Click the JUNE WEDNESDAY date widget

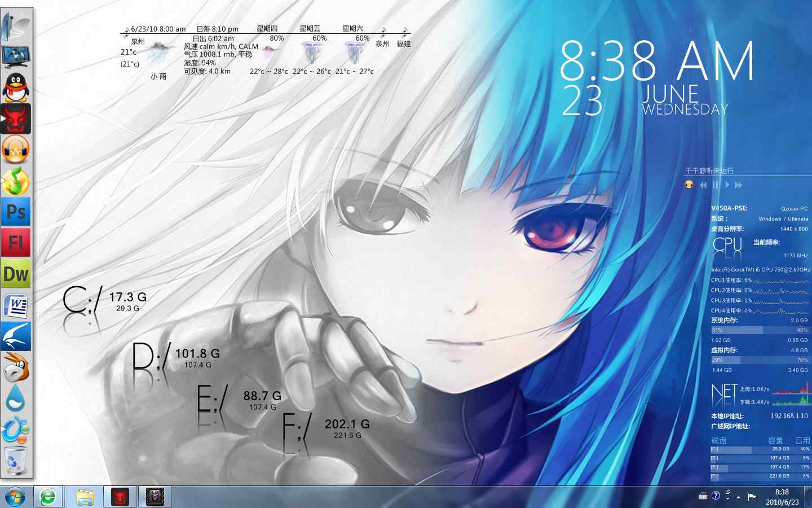pos(685,100)
